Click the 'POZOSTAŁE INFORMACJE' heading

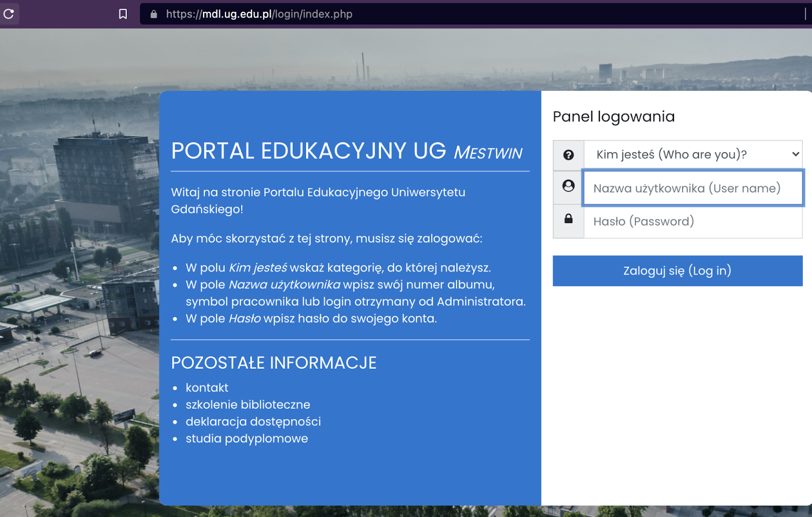274,363
